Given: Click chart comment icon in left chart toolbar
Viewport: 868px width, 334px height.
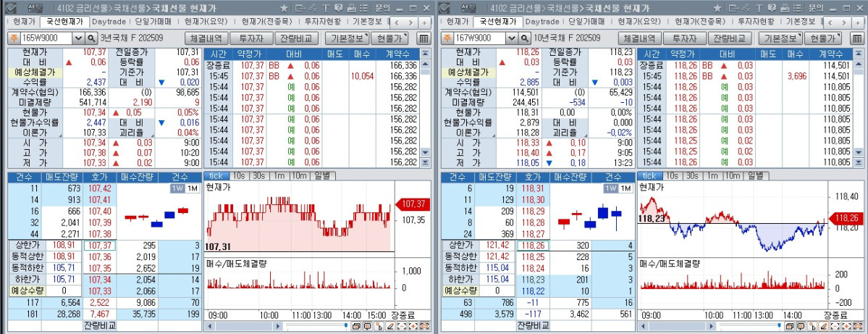Looking at the screenshot, I should tap(367, 326).
